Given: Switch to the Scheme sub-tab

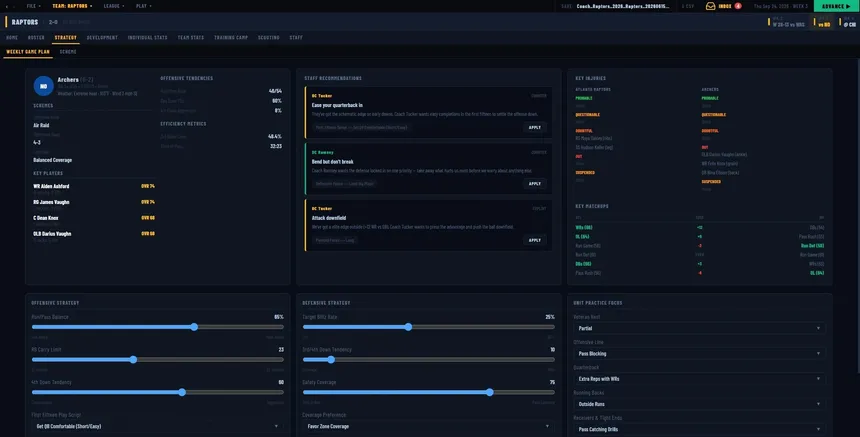Looking at the screenshot, I should (68, 52).
